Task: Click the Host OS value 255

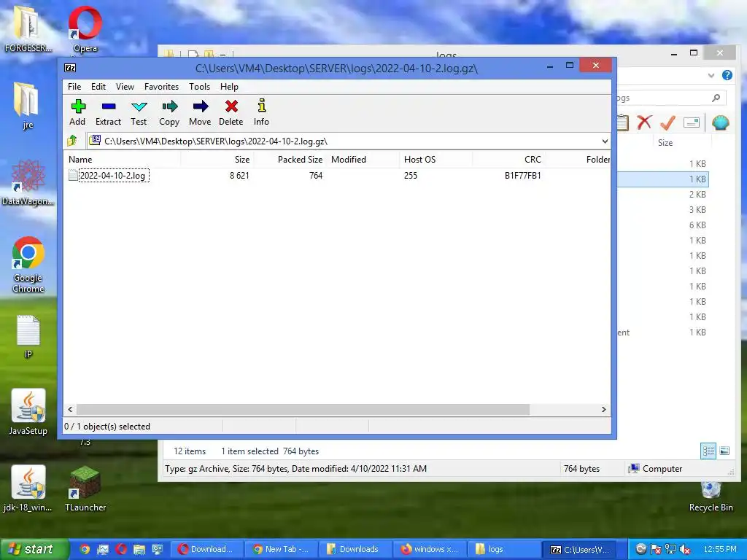Action: 411,175
